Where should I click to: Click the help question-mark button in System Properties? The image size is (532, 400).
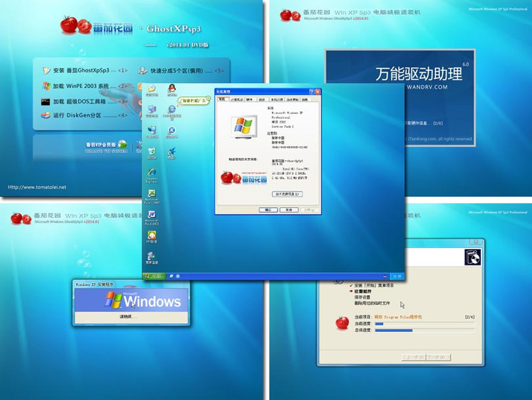[x=311, y=91]
